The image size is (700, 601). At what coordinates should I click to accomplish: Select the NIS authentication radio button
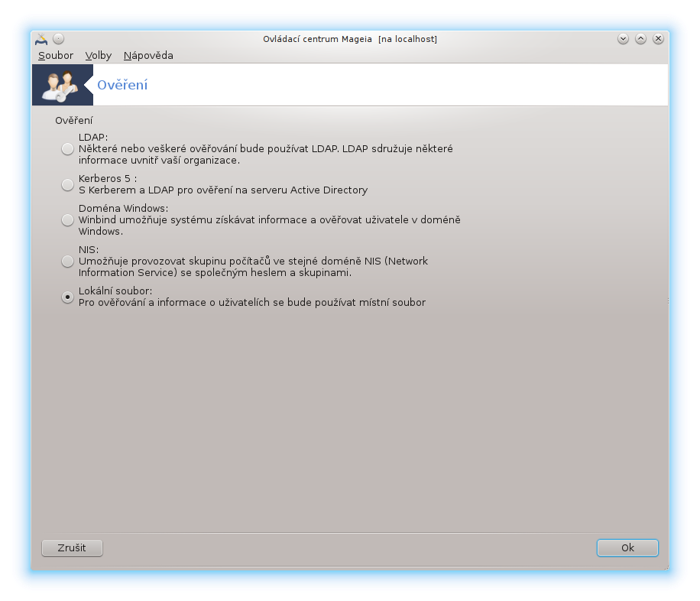coord(67,261)
